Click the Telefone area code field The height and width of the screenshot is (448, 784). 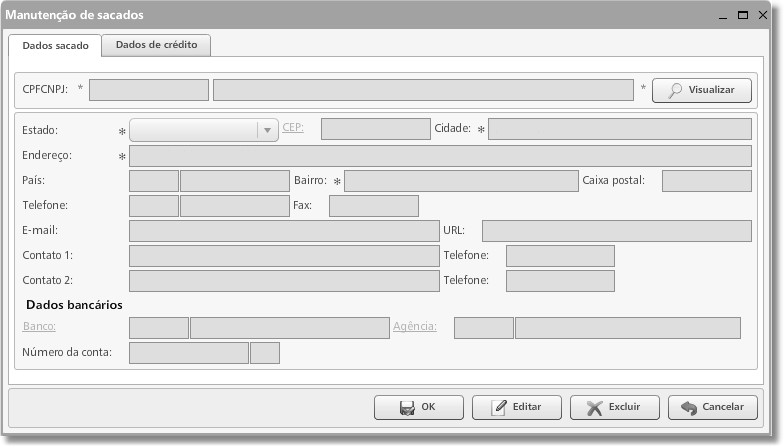pos(154,206)
